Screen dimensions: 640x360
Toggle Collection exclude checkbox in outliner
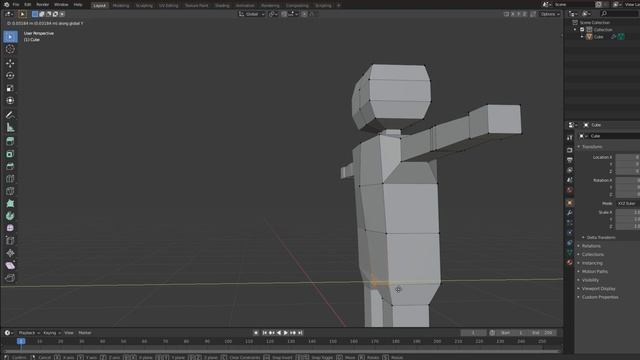[x=582, y=29]
